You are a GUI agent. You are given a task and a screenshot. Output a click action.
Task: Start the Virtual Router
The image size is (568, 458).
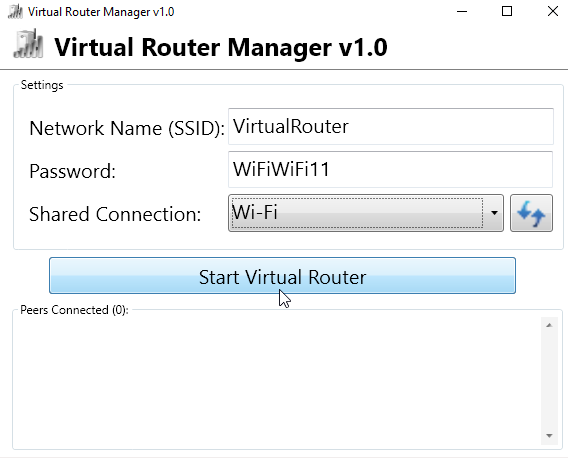(283, 275)
